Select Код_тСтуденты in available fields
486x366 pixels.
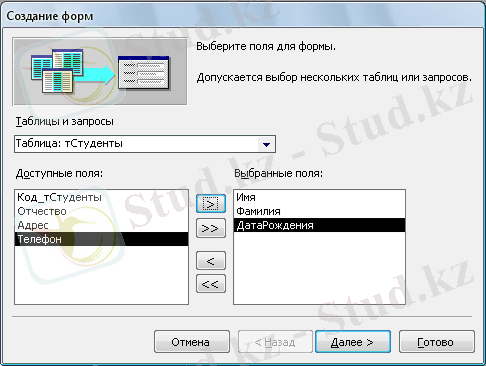(x=101, y=197)
